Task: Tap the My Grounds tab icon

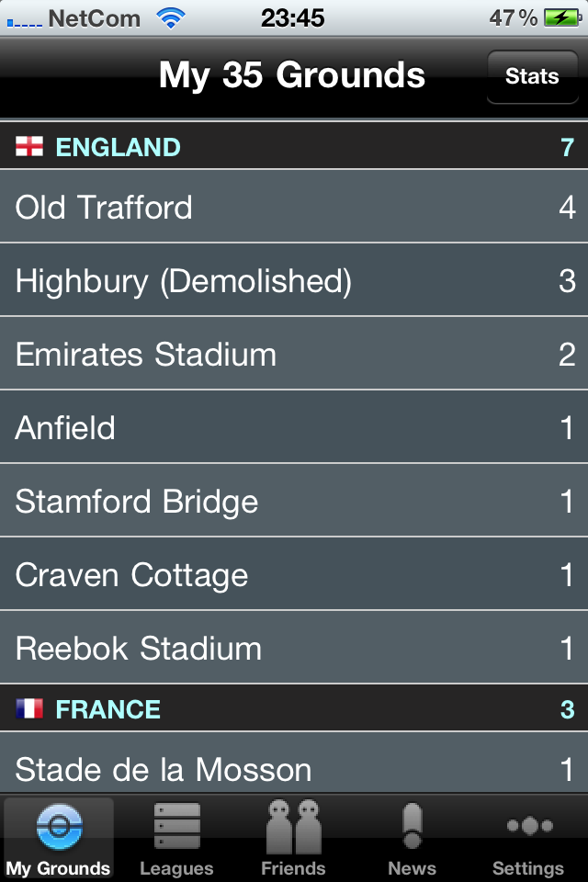Action: tap(59, 827)
